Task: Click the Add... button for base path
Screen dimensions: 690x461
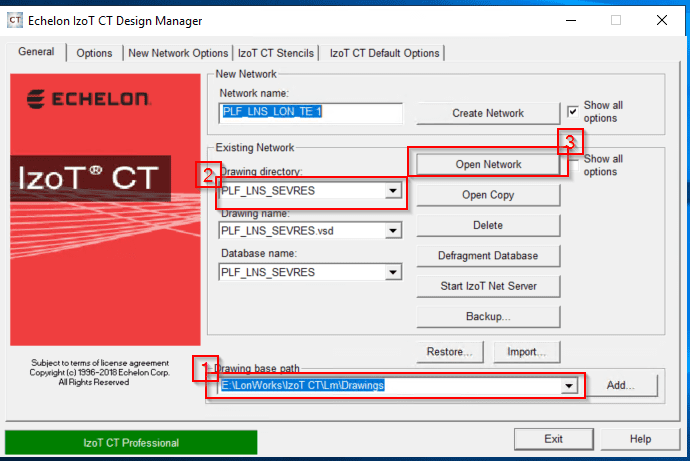Action: pyautogui.click(x=621, y=385)
